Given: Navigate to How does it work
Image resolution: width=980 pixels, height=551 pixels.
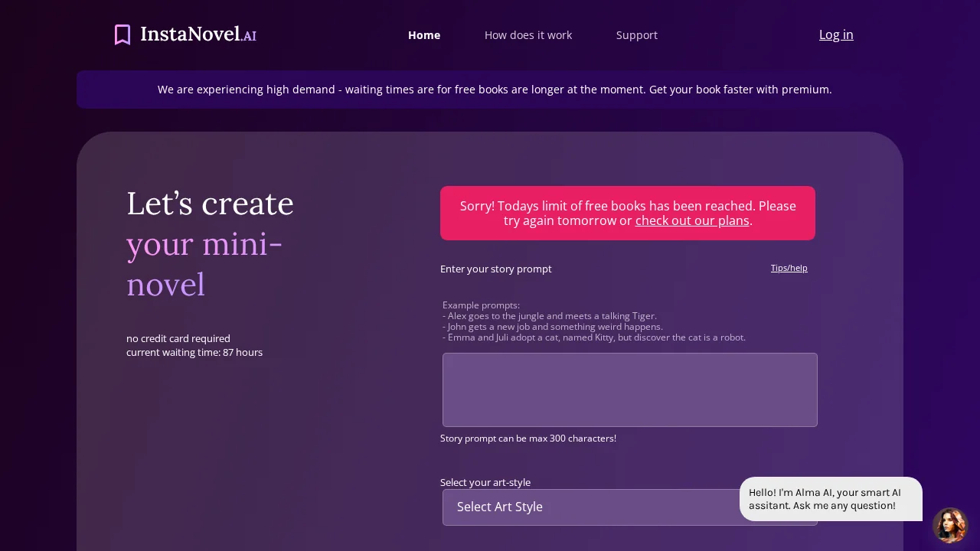Looking at the screenshot, I should [528, 35].
